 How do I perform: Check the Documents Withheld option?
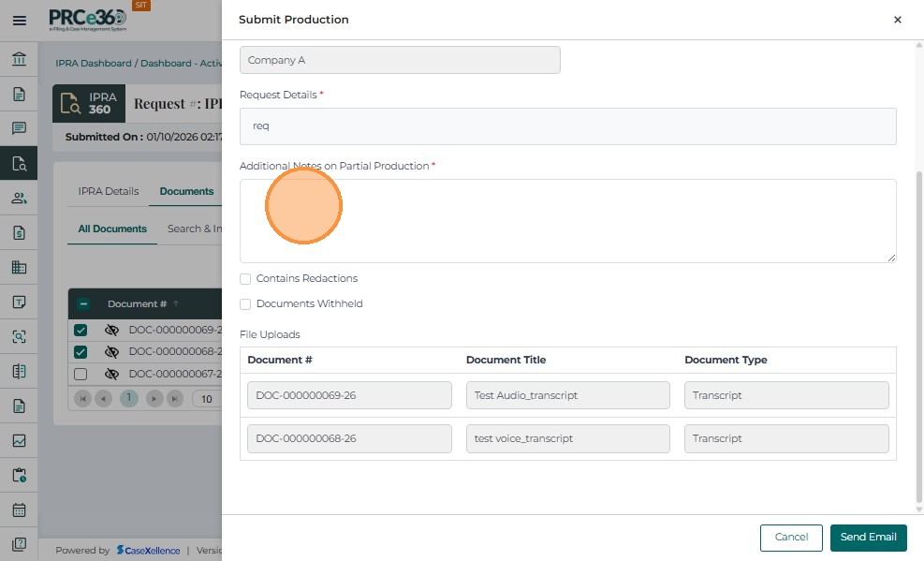[245, 304]
